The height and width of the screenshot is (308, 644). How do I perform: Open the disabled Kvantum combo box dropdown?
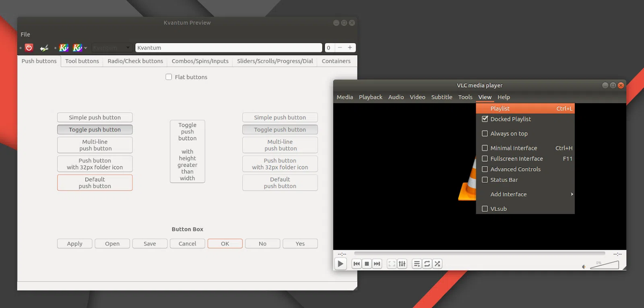pos(112,48)
